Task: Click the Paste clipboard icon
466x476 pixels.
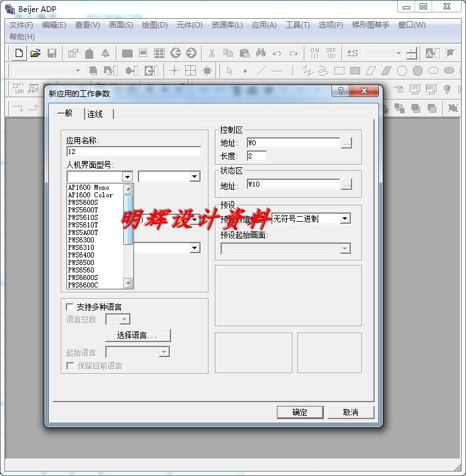Action: click(x=244, y=53)
